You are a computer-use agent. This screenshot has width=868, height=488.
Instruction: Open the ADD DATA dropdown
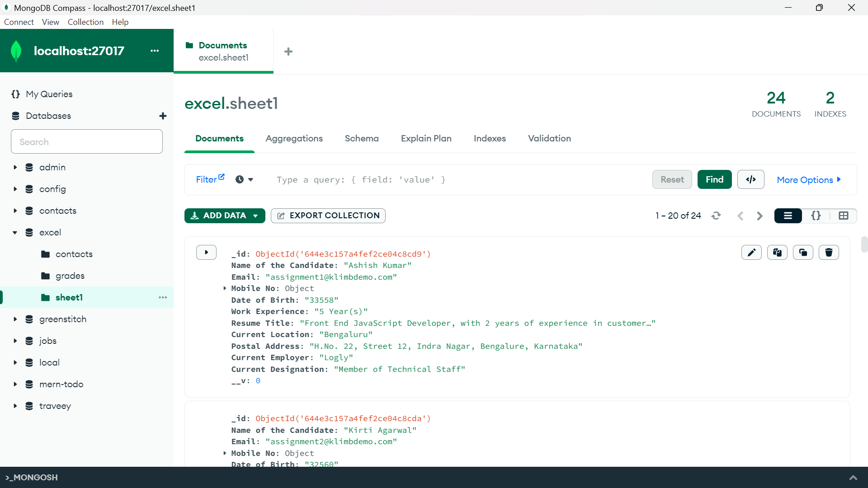(x=256, y=216)
